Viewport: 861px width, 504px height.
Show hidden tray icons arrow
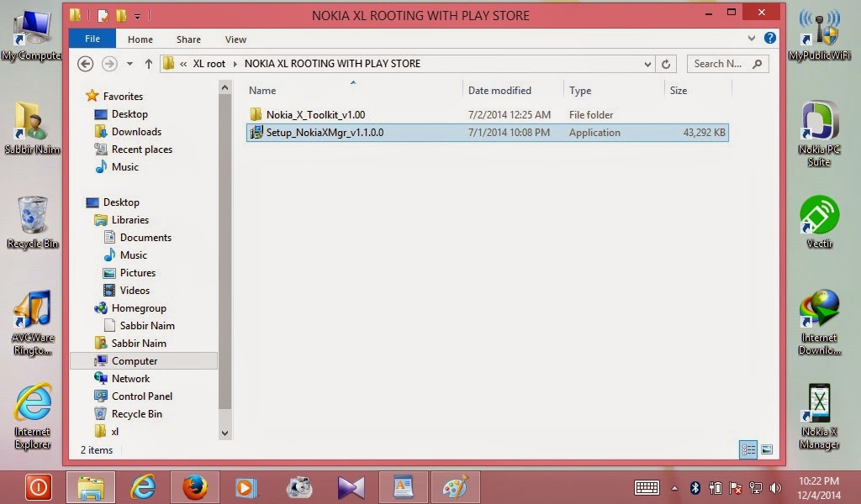674,488
